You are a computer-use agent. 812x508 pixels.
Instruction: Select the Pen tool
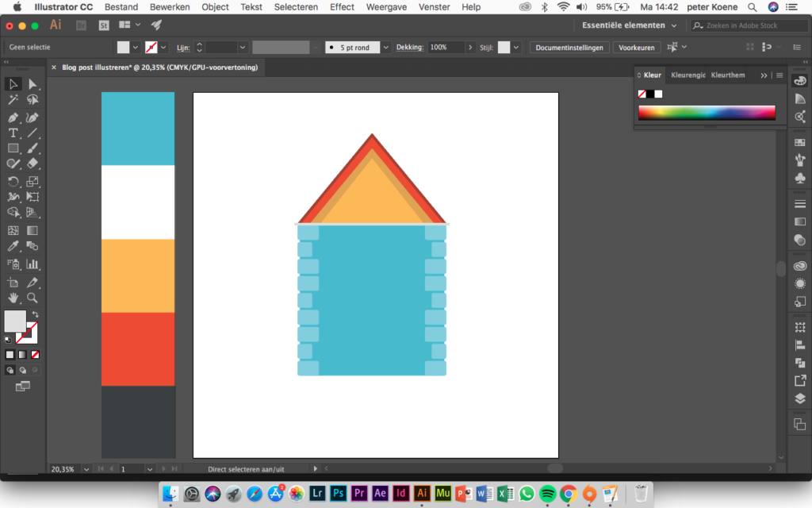[13, 117]
